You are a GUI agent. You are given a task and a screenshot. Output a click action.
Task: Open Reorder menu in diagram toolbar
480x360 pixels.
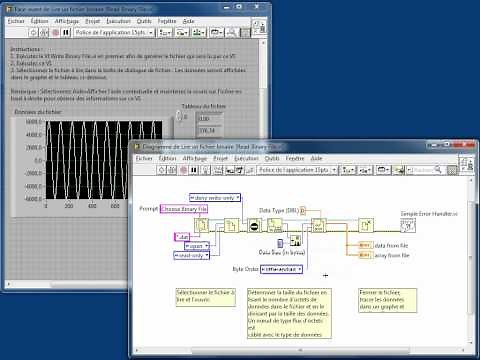383,170
